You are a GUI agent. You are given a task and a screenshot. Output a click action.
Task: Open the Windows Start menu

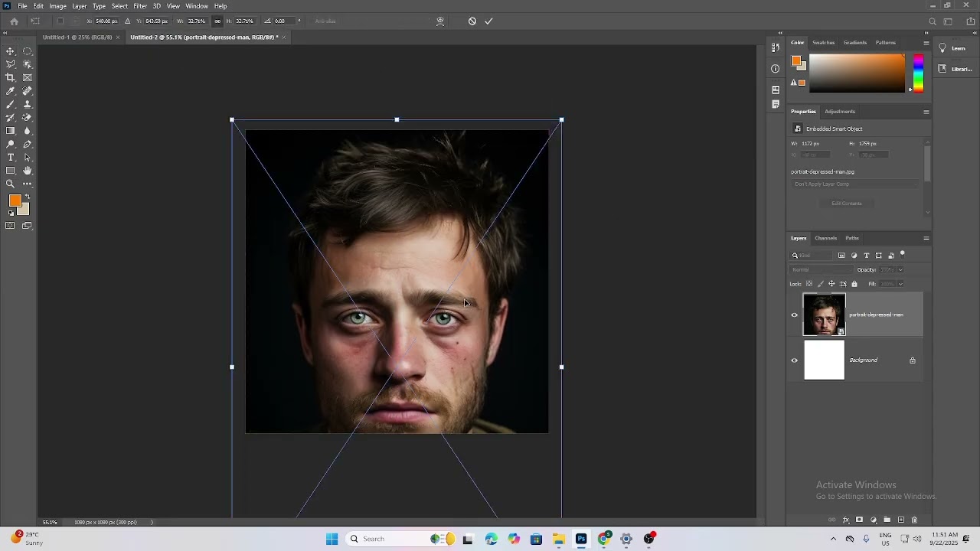(332, 539)
